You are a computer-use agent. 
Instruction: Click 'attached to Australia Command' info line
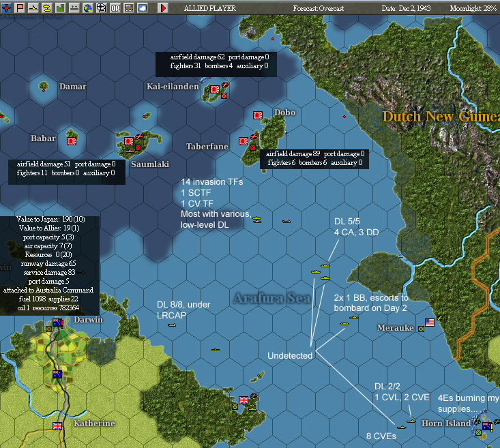pyautogui.click(x=48, y=290)
